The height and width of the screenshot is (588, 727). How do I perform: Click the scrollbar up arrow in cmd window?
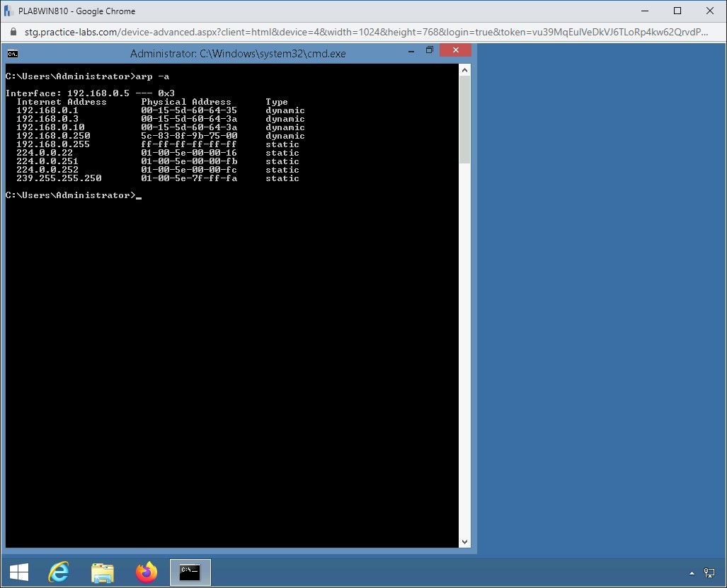(x=465, y=69)
